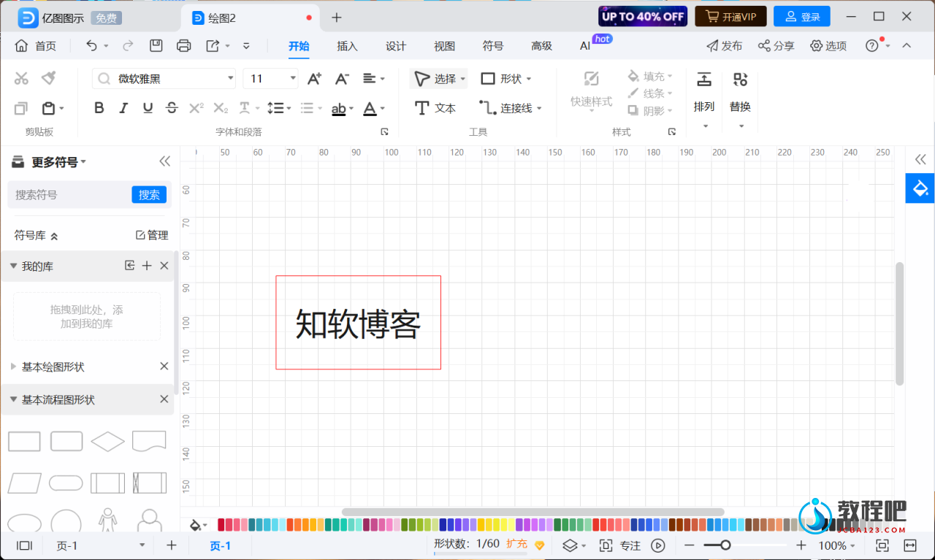
Task: Open the paint bucket Fill panel on right sidebar
Action: [920, 188]
